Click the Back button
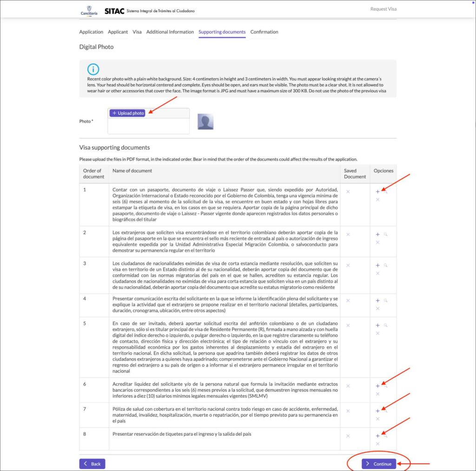 (x=92, y=464)
